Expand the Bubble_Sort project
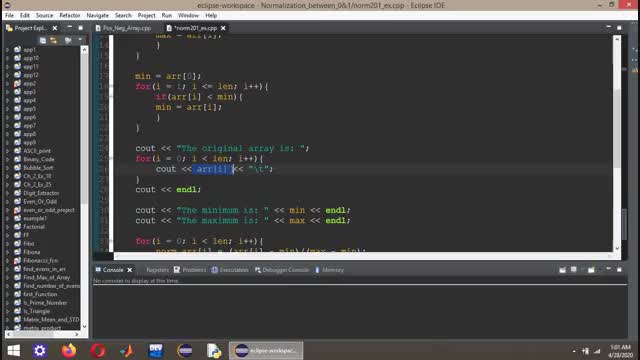This screenshot has height=360, width=640. point(7,168)
